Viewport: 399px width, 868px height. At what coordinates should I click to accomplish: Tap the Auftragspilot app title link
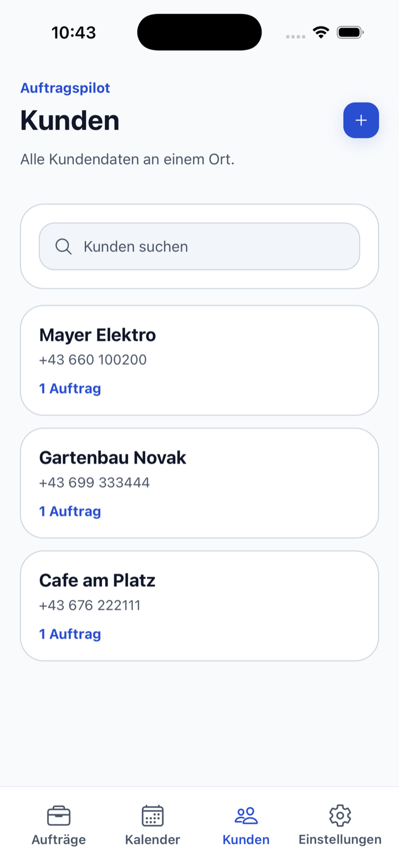[65, 88]
